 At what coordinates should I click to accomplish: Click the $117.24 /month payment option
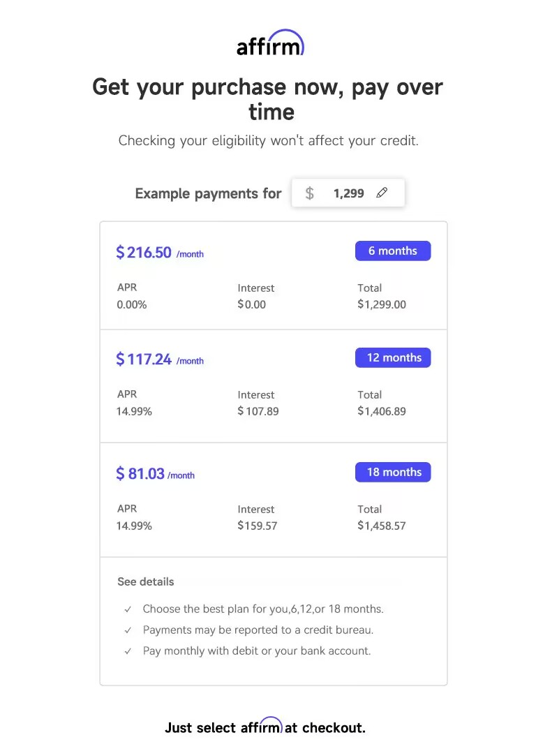pos(160,360)
